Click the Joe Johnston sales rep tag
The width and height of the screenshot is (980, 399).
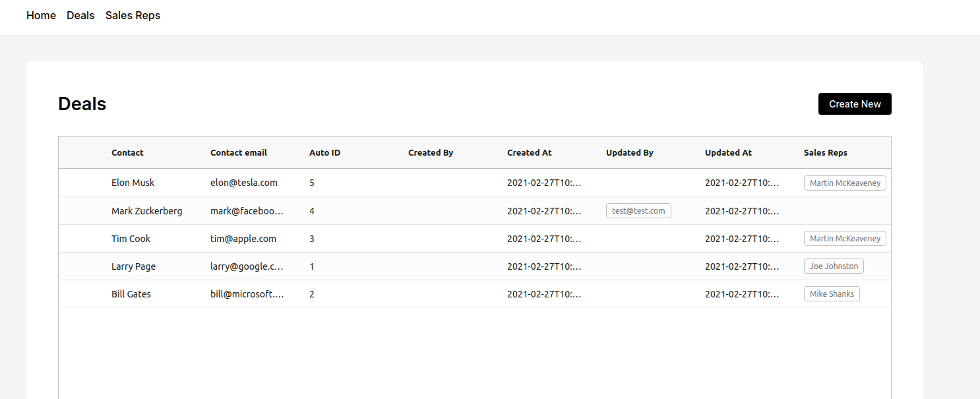pos(834,266)
